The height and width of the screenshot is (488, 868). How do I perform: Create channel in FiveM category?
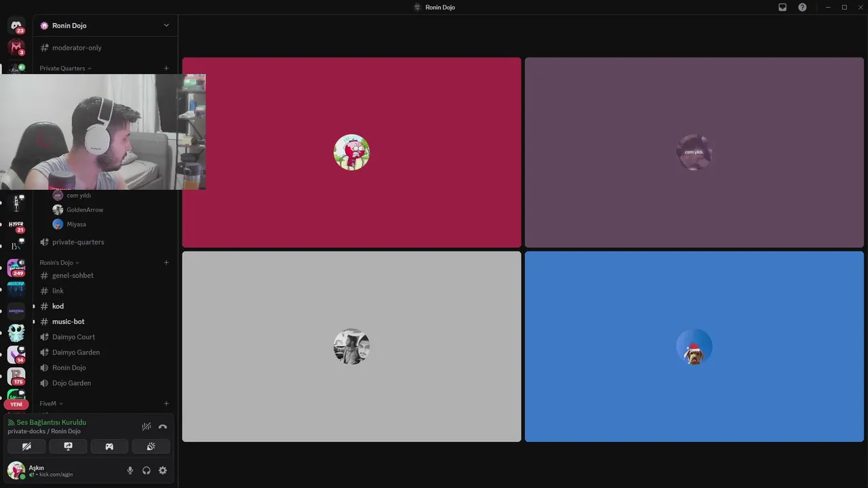coord(166,403)
